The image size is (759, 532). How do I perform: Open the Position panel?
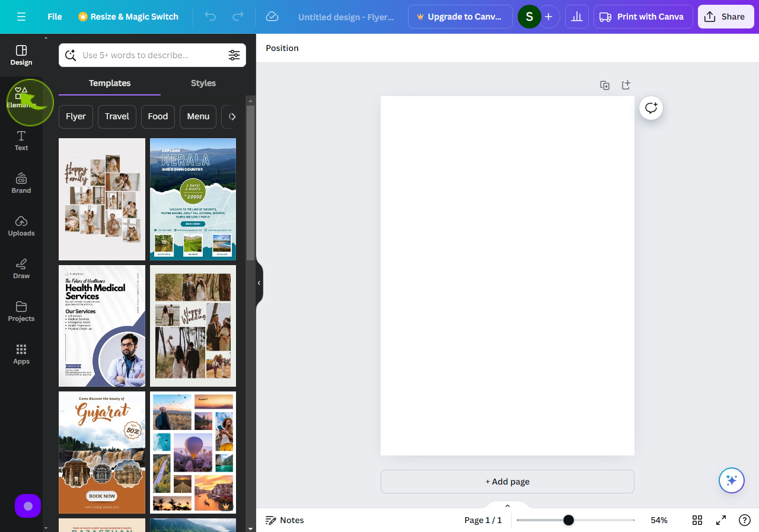coord(282,48)
